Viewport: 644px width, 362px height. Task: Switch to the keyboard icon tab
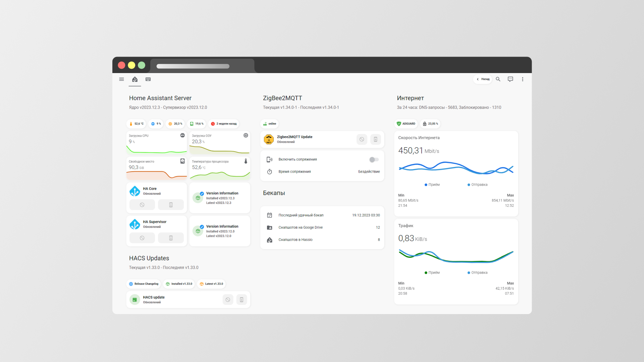pos(148,79)
